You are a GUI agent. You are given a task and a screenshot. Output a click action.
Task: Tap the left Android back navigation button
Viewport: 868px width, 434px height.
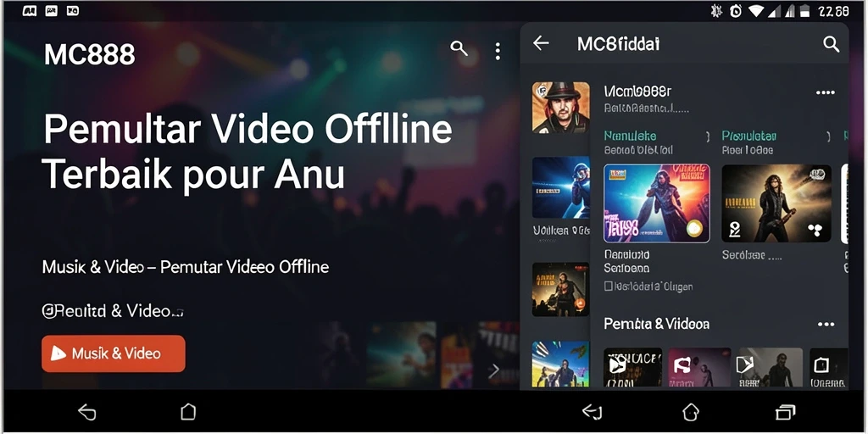87,412
